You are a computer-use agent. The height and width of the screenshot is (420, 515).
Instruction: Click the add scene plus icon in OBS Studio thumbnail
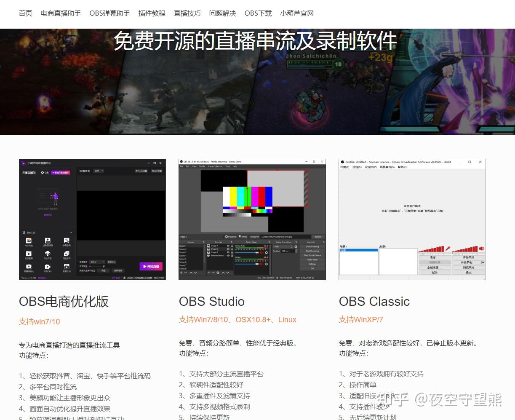pos(181,273)
